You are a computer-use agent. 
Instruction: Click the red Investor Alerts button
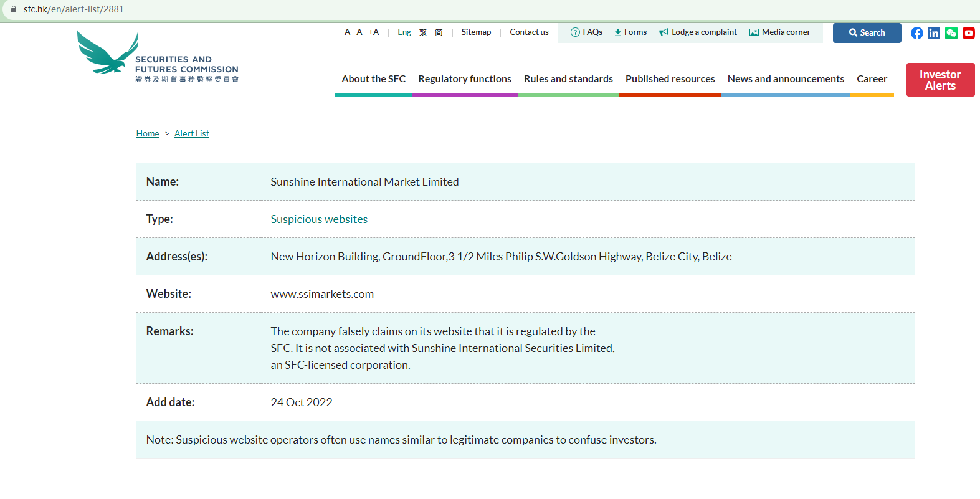[940, 80]
